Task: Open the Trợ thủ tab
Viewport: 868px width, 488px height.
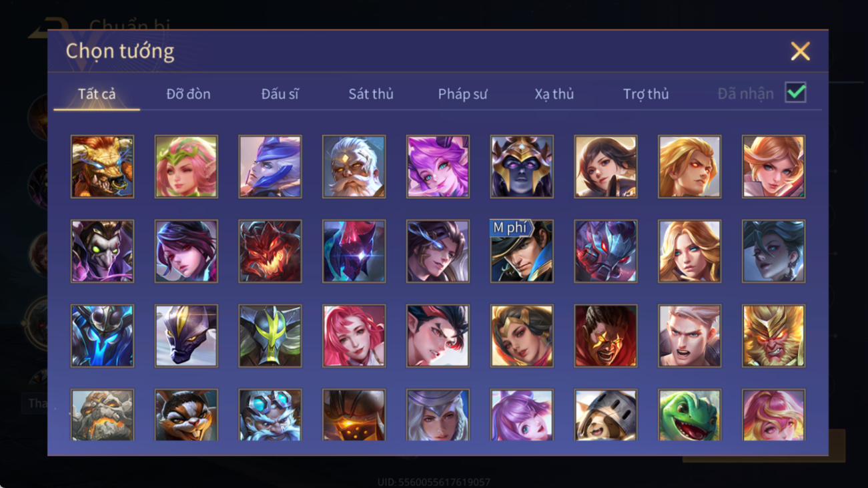Action: point(646,94)
